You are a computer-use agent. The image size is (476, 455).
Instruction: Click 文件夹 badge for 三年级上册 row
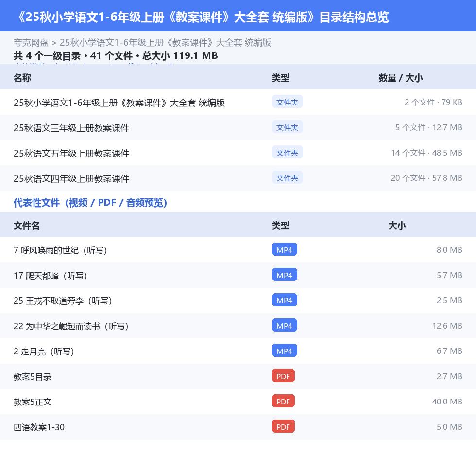(x=287, y=127)
